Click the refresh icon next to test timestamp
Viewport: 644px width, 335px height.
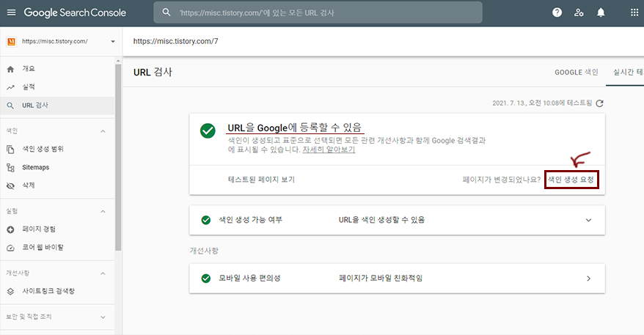[600, 103]
